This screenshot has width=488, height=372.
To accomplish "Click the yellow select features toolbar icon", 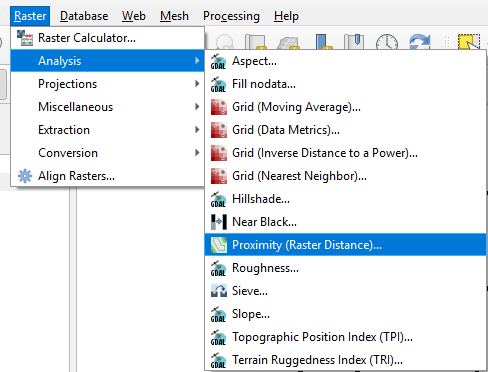I will pyautogui.click(x=469, y=42).
